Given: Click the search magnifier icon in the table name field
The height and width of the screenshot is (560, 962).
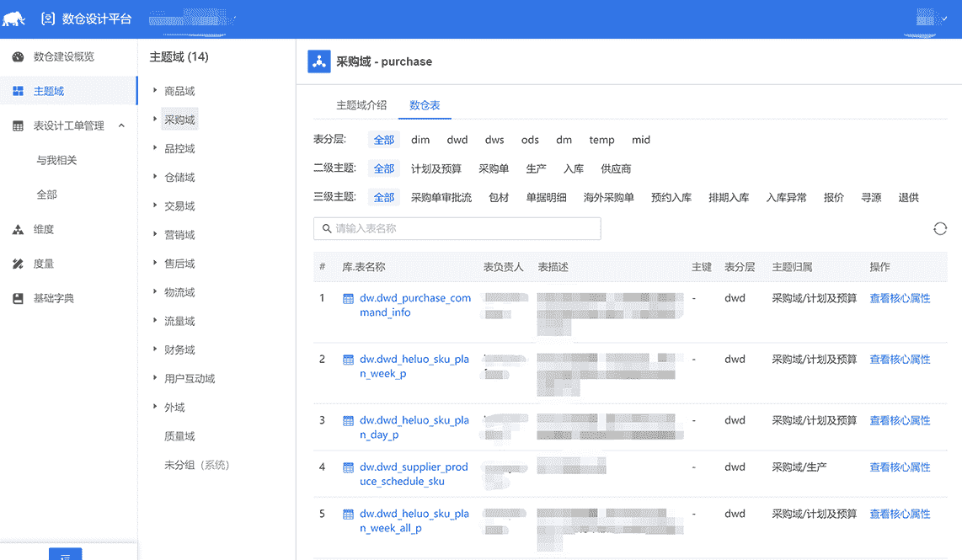Looking at the screenshot, I should click(x=326, y=229).
